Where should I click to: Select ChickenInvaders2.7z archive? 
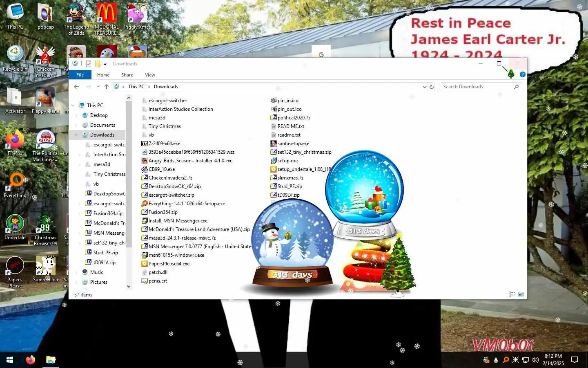[x=167, y=178]
